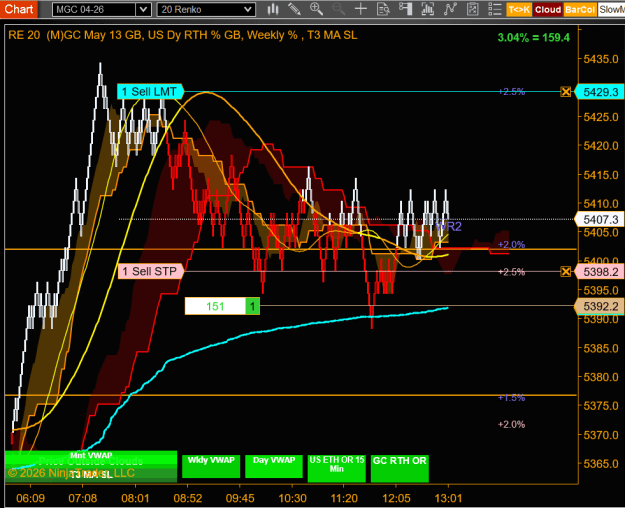The image size is (625, 508).
Task: Toggle the GC RTH OR button
Action: (400, 468)
